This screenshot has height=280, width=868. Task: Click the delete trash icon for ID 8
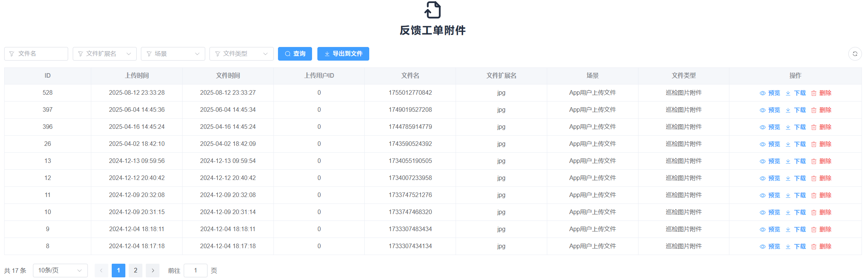813,247
